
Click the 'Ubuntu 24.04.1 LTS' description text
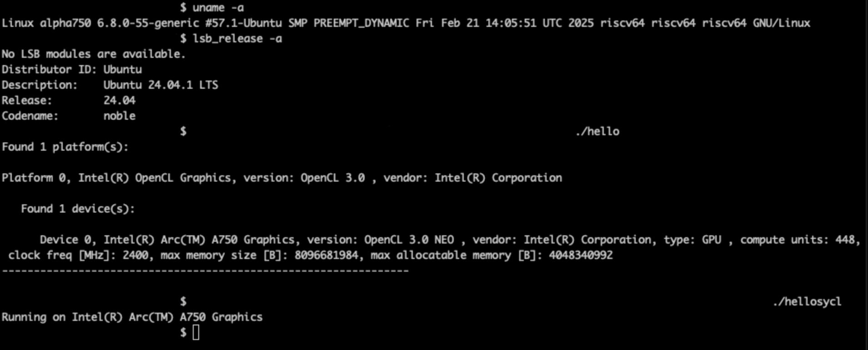click(161, 85)
